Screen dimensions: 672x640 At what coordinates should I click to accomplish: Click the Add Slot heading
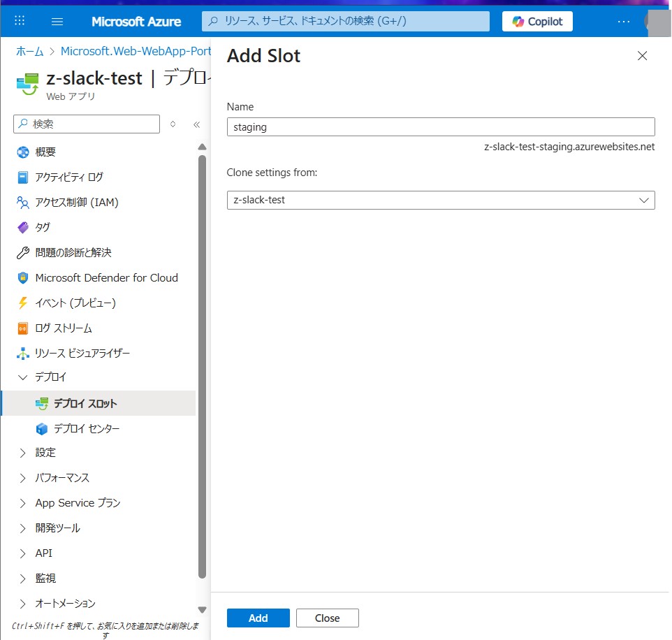tap(263, 56)
